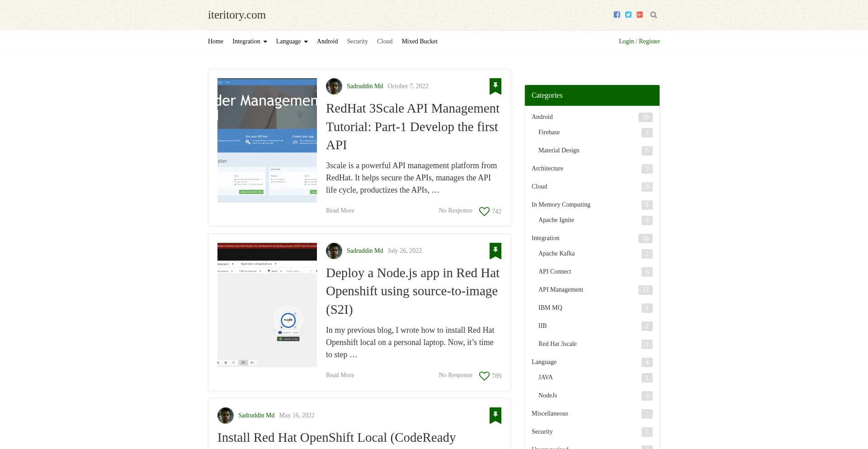Select Cloud category in sidebar
Image resolution: width=868 pixels, height=449 pixels.
coord(539,186)
